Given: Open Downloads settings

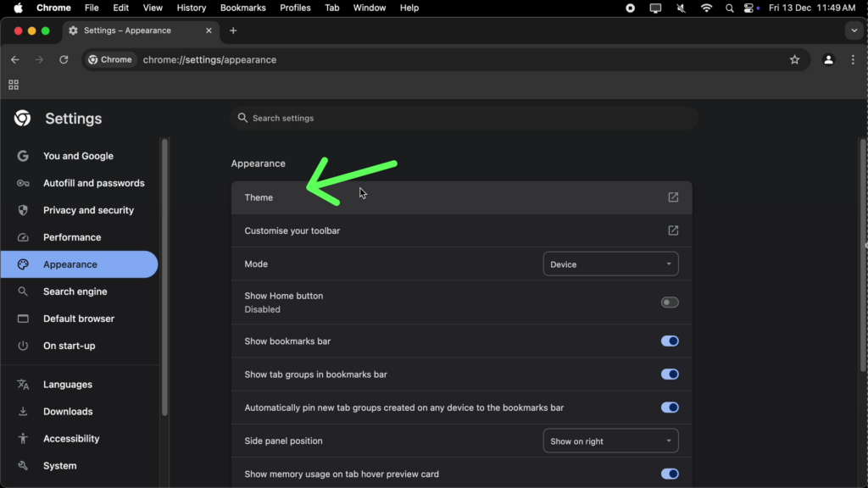Looking at the screenshot, I should point(79,412).
